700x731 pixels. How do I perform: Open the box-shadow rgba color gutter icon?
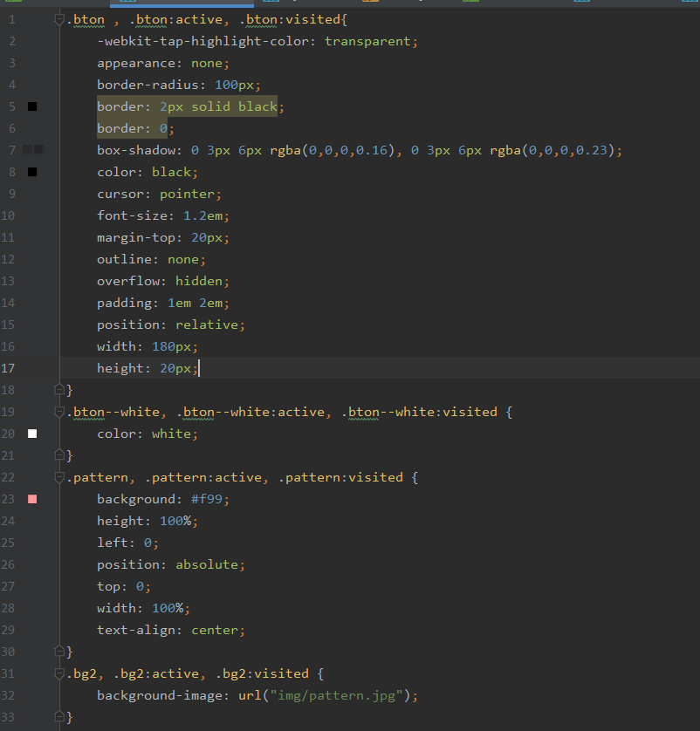32,150
